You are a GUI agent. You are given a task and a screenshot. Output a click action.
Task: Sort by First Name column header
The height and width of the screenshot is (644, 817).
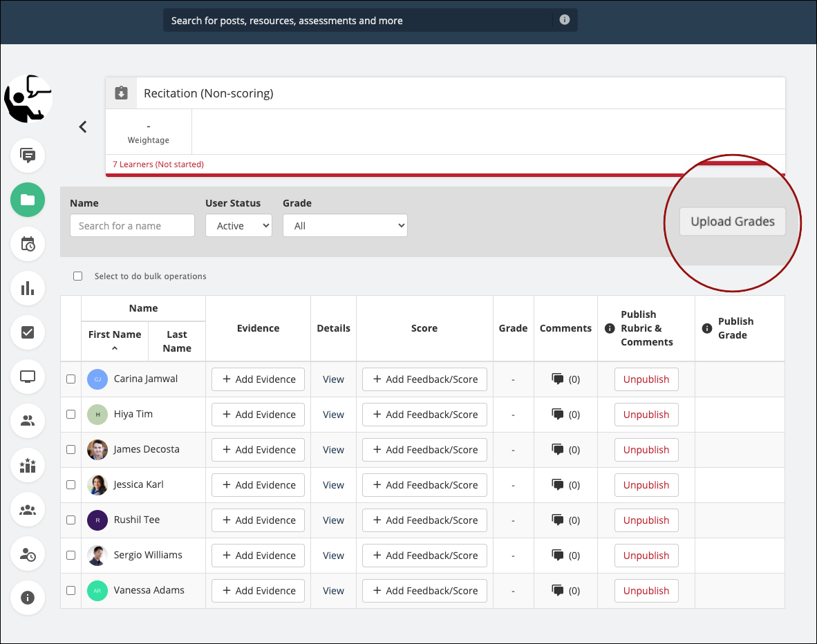115,335
